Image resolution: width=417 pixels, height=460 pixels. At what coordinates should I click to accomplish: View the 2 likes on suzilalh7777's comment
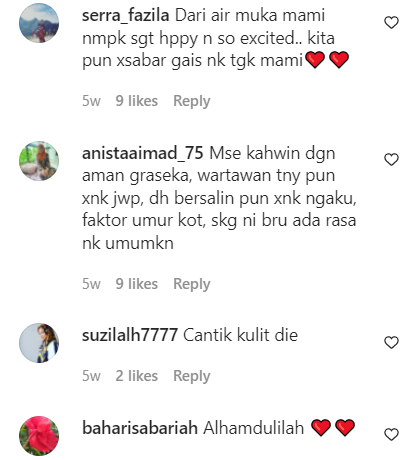click(137, 376)
